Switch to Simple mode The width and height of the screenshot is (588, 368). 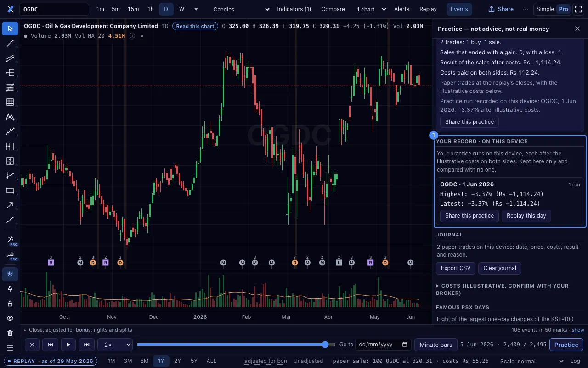[x=545, y=9]
